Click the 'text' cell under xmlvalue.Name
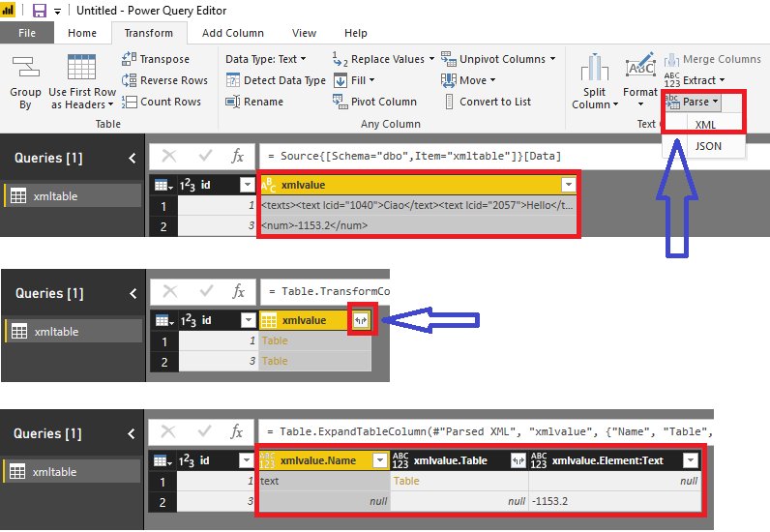770x532 pixels. click(x=323, y=481)
